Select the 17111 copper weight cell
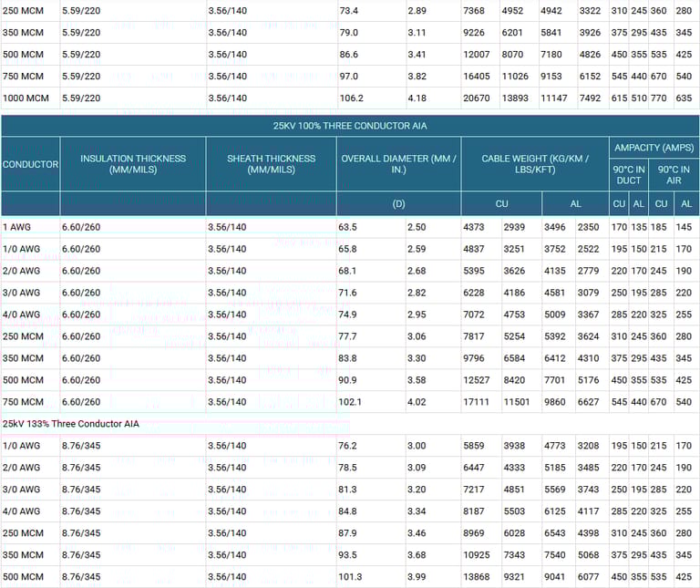700x588 pixels. (478, 402)
